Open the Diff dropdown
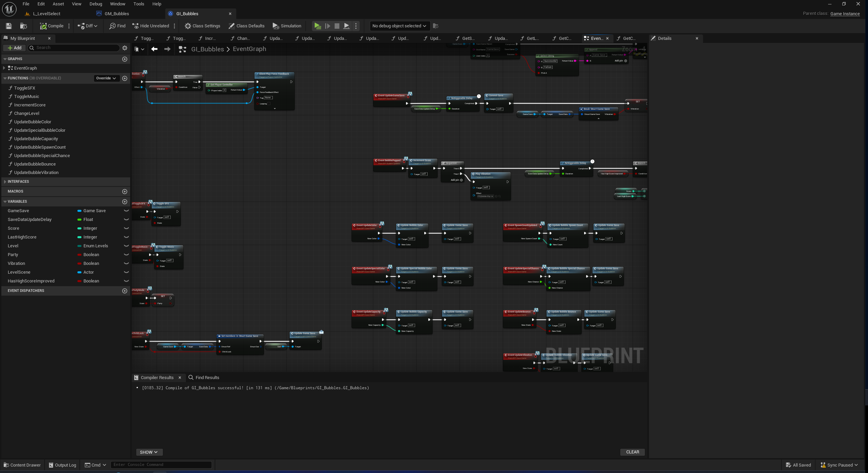Screen dimensions: 868x473 [x=88, y=26]
